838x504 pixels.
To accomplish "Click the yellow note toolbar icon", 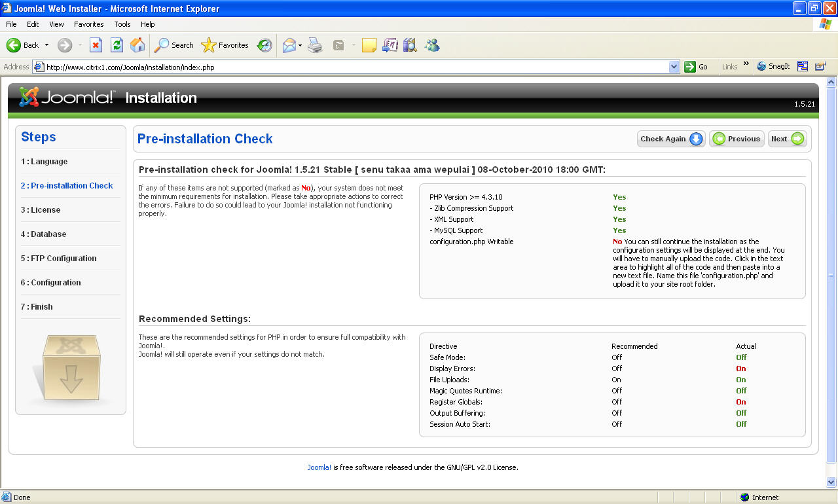I will 369,45.
